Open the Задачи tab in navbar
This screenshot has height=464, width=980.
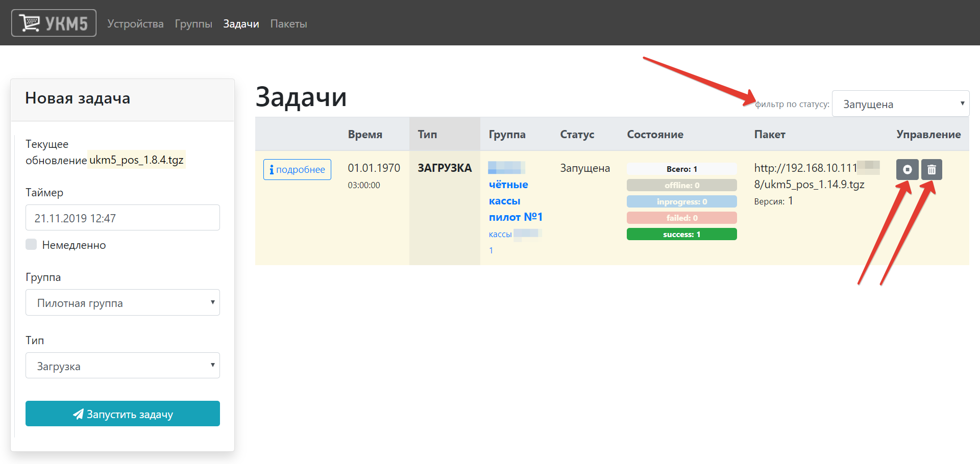pos(241,24)
